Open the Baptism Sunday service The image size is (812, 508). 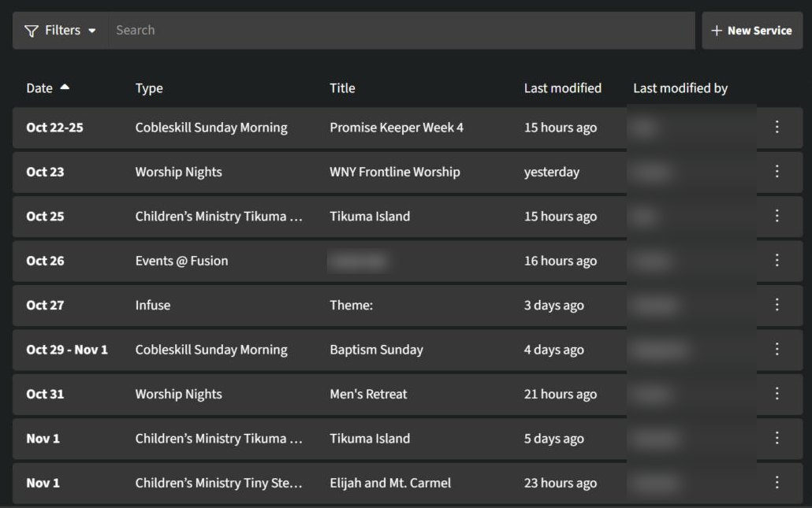(x=377, y=350)
